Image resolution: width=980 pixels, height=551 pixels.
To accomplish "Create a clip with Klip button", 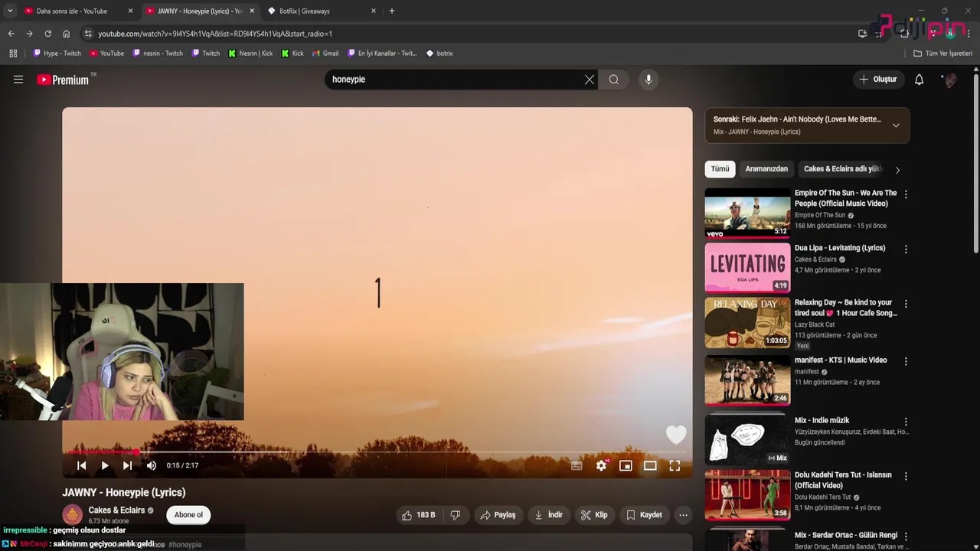I will pos(594,515).
